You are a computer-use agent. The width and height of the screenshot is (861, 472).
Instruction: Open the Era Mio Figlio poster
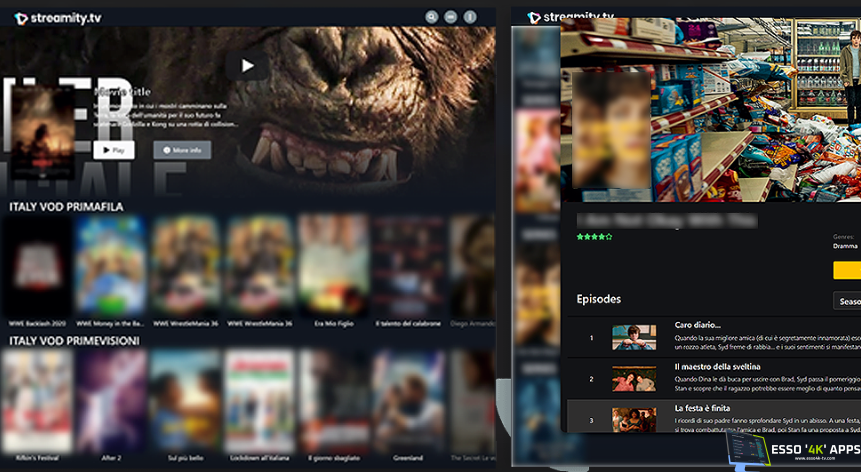pos(335,265)
